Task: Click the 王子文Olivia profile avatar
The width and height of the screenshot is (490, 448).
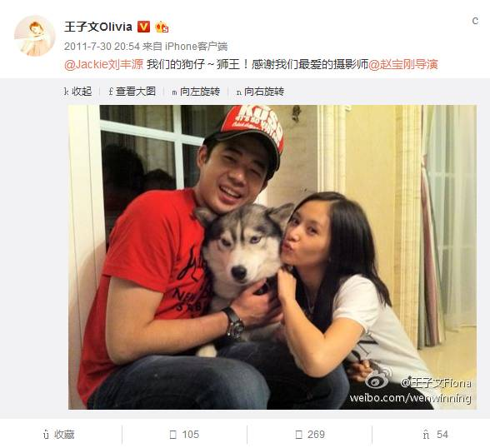Action: [x=34, y=36]
